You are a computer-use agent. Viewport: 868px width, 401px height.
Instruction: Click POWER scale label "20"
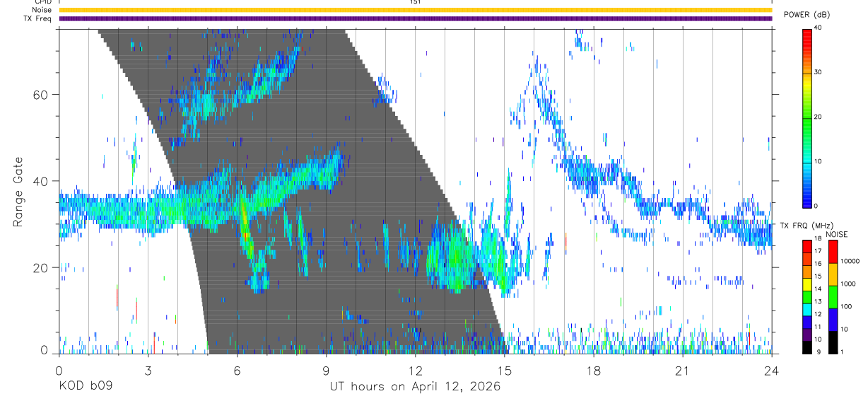(x=818, y=117)
